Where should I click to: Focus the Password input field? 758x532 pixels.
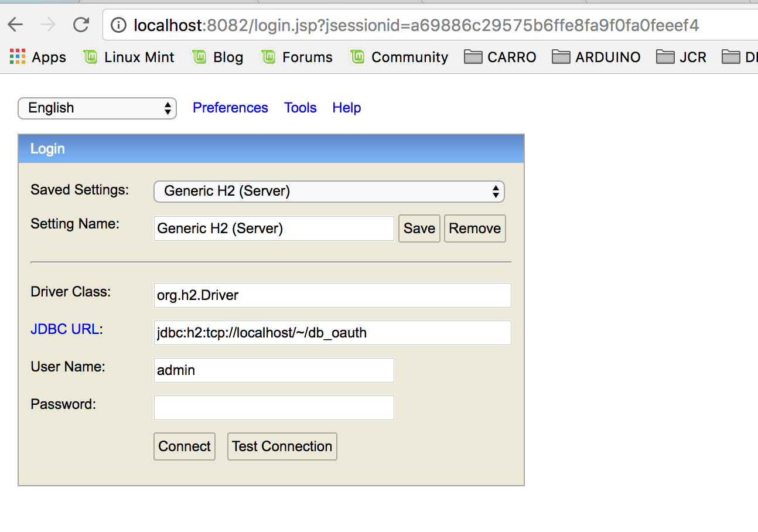point(274,408)
